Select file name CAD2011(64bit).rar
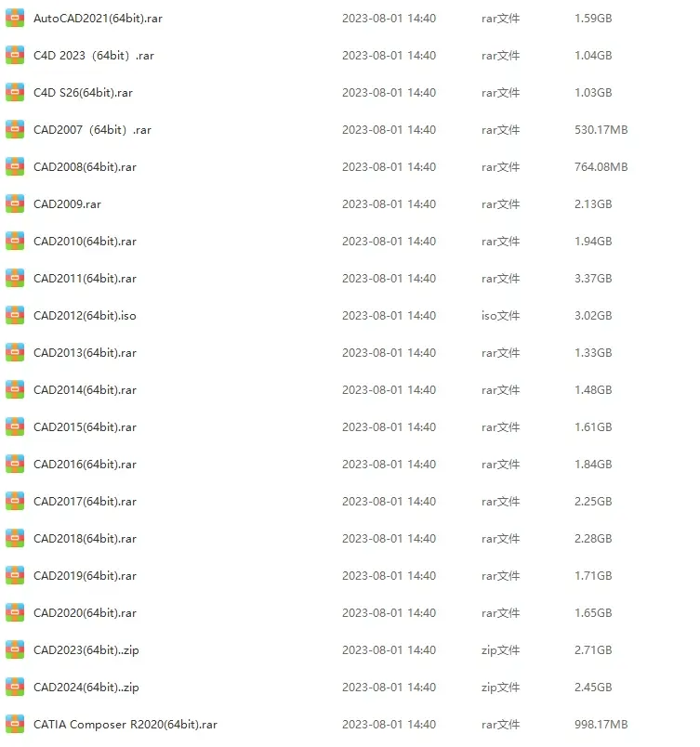 [85, 278]
